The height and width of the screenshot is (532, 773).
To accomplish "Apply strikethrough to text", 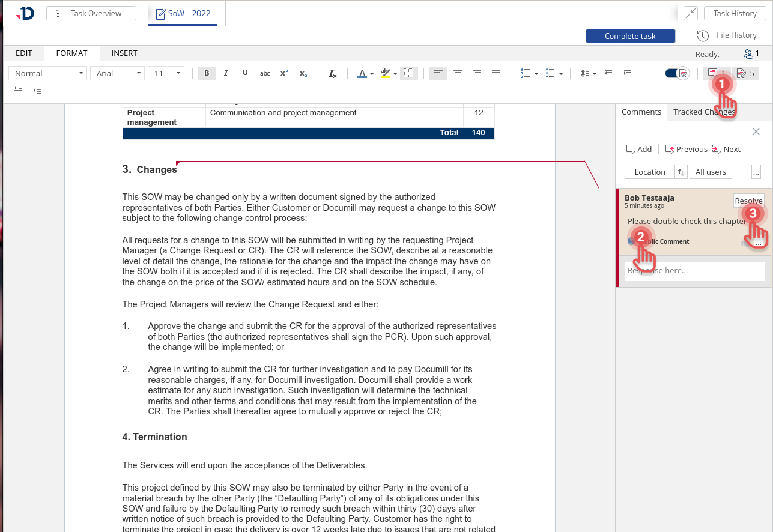I will click(x=264, y=73).
